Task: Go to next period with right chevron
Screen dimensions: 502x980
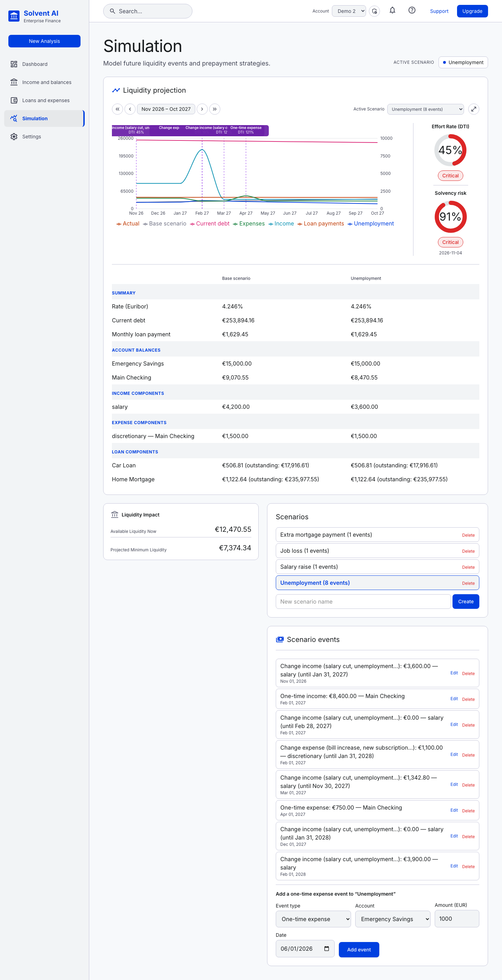Action: [202, 109]
